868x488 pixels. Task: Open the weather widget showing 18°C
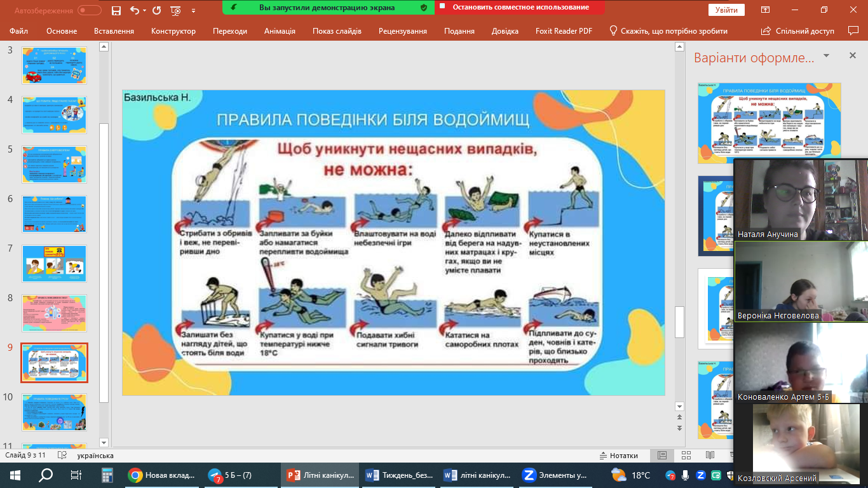(630, 475)
